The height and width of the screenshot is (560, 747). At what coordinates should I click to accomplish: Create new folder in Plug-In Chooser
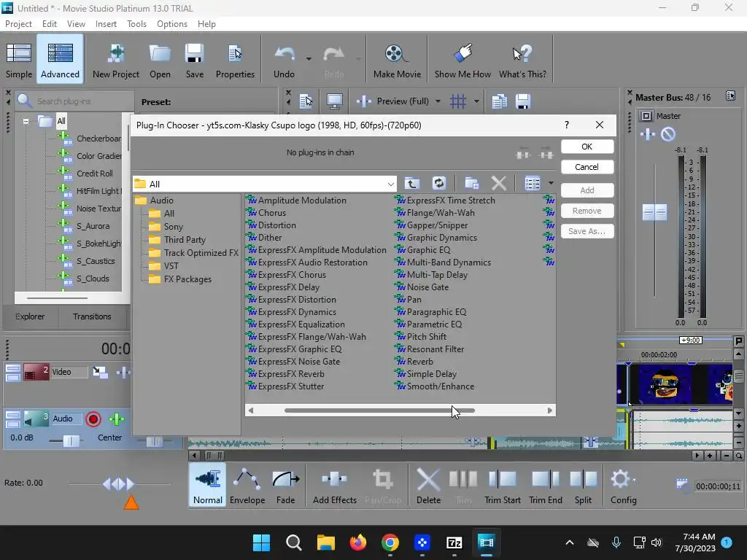[x=472, y=183]
